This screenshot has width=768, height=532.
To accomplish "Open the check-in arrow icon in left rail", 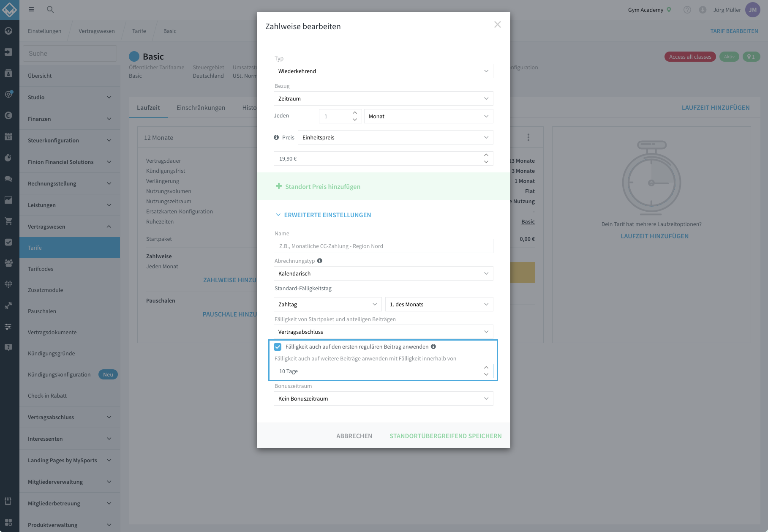I will coord(8,52).
